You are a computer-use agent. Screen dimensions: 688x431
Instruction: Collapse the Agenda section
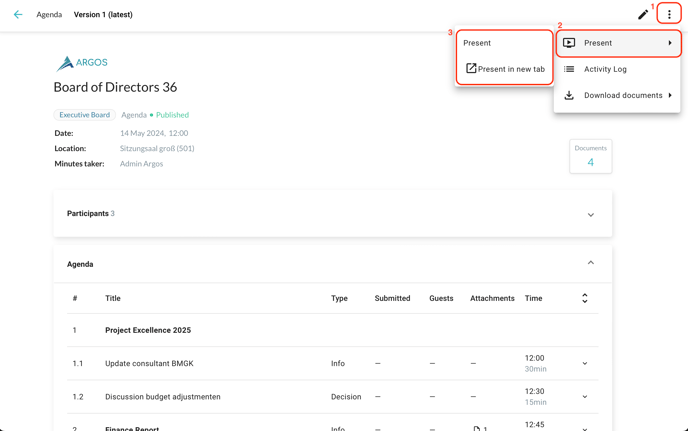[590, 264]
